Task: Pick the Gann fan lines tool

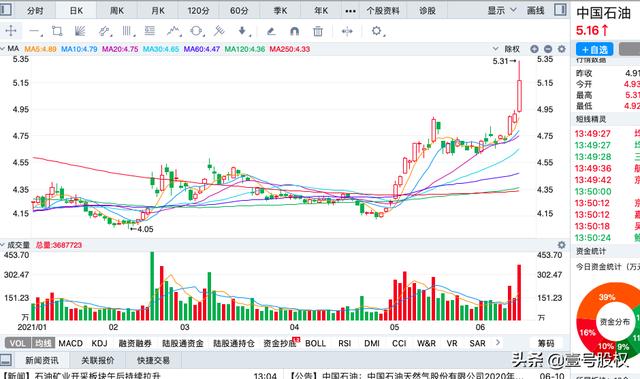Action: 80,31
